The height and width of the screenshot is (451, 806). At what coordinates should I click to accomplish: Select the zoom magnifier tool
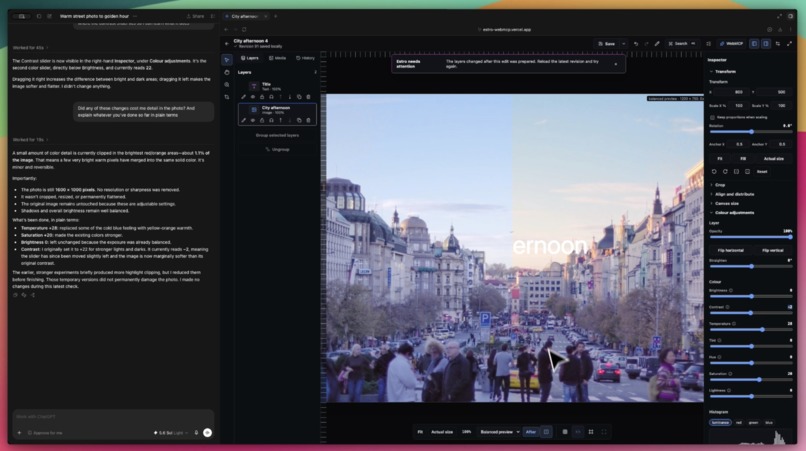pos(227,84)
